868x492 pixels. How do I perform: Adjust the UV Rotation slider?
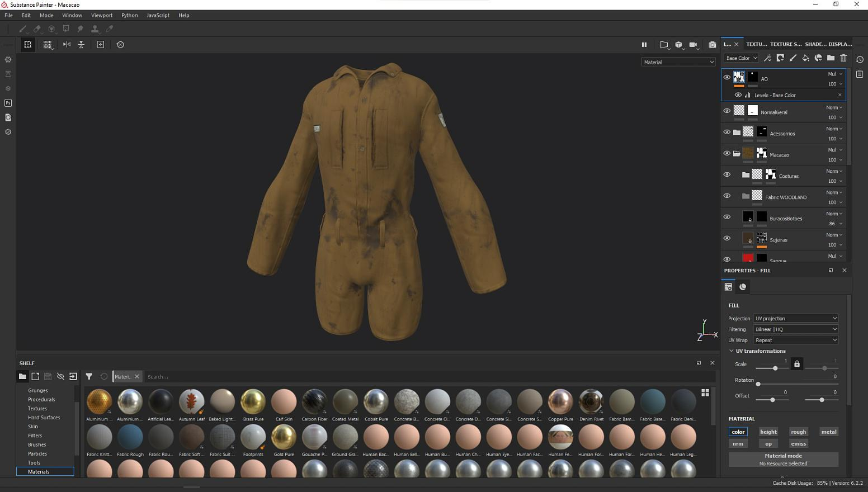[797, 384]
